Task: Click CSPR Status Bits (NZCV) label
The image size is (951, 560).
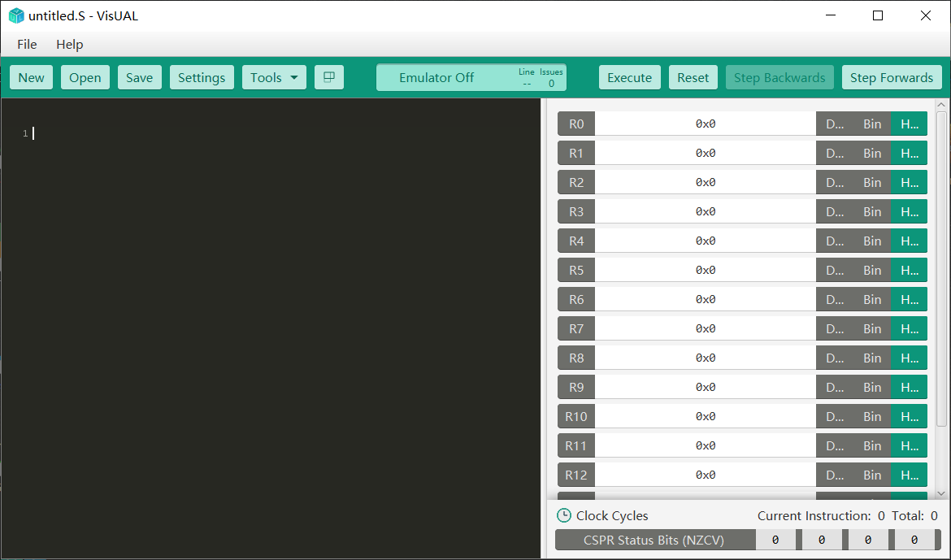Action: (x=654, y=540)
